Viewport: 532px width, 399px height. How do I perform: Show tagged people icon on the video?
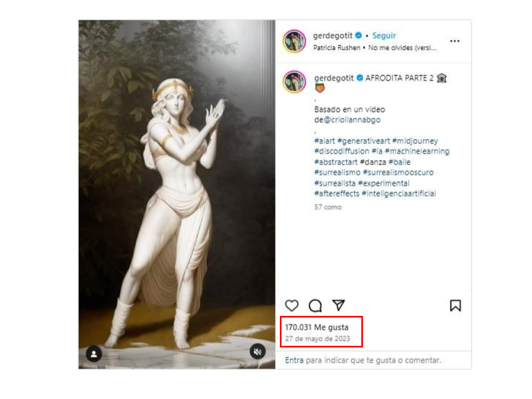pos(94,354)
